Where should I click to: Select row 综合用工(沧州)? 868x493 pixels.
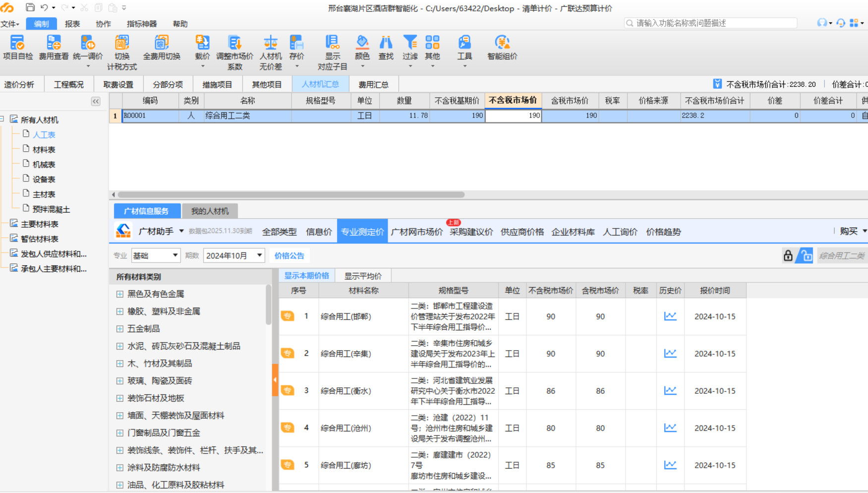point(513,428)
